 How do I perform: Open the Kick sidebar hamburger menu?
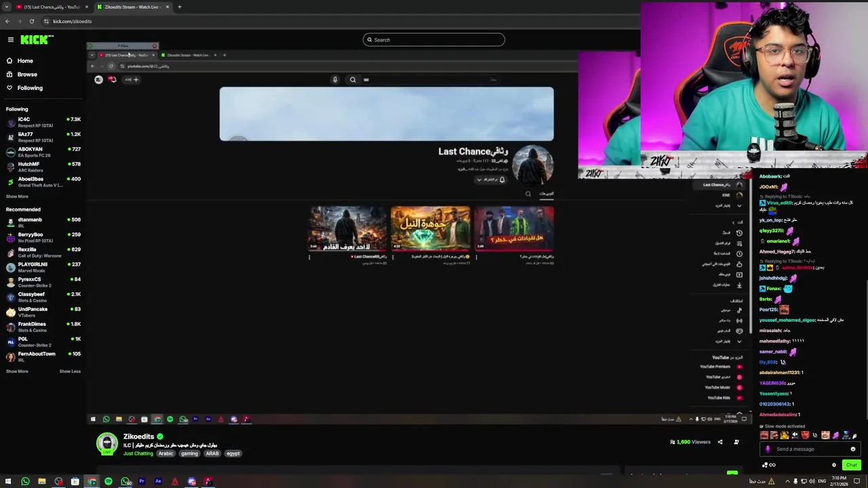coord(11,40)
